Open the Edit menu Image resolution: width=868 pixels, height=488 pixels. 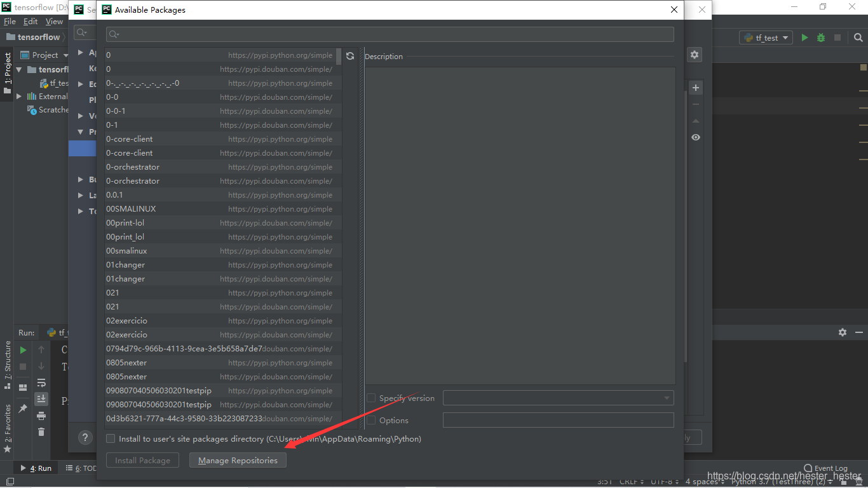tap(31, 22)
